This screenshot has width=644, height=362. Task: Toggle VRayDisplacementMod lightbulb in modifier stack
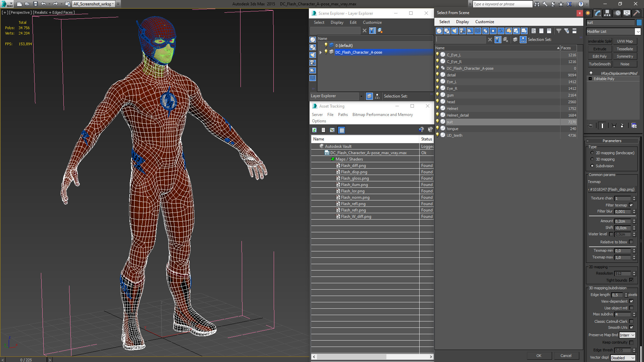[591, 73]
